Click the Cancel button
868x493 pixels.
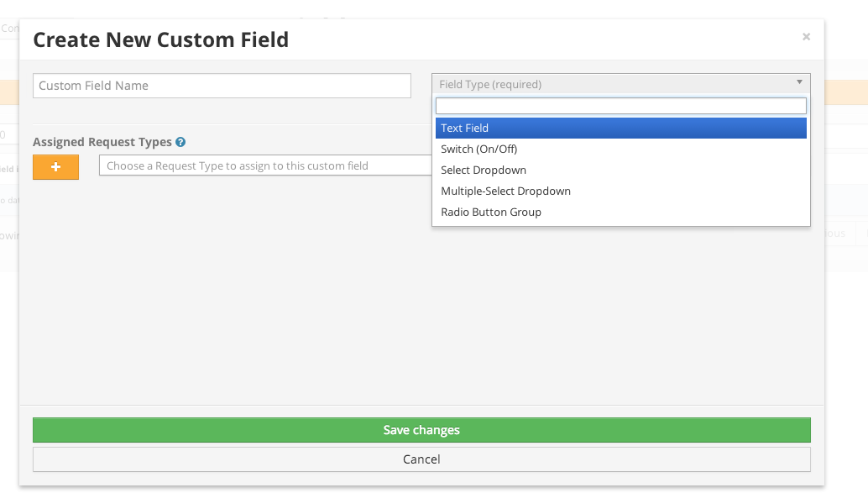click(421, 459)
